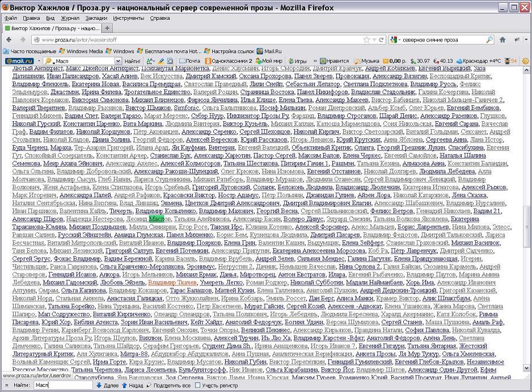Open the search engine selector dropdown
532x392 pixels.
point(395,40)
